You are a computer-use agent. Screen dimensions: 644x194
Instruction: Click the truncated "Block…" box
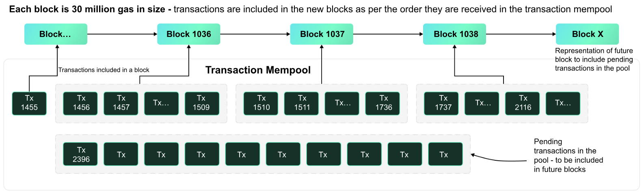click(x=56, y=34)
